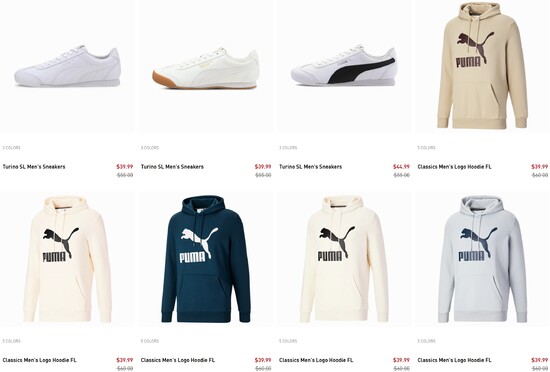Click the $39.99 price of gum-sole sneaker
This screenshot has height=372, width=550.
pos(263,167)
